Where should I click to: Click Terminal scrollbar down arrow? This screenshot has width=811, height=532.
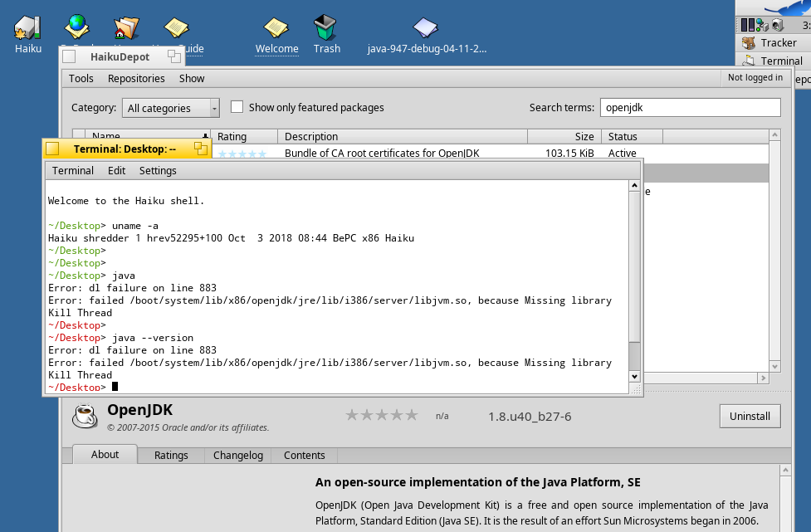pos(635,376)
